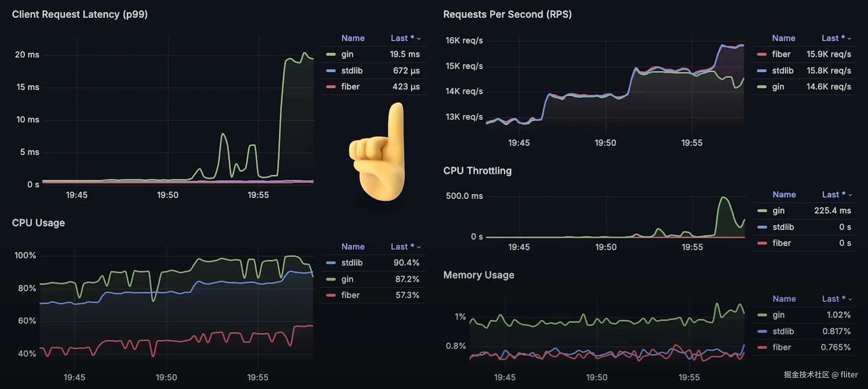This screenshot has height=389, width=868.
Task: Toggle stdlib series in Latency legend
Action: point(351,70)
